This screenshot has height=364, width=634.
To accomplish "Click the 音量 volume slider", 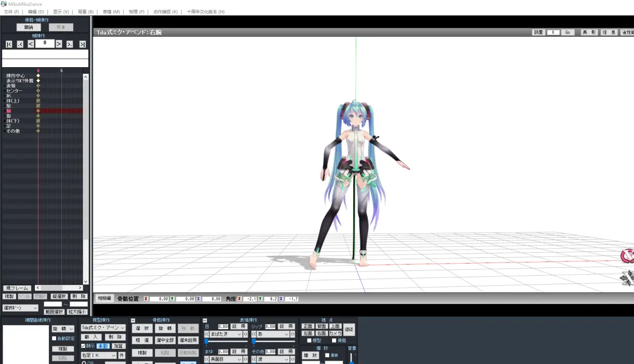I will coord(351,358).
